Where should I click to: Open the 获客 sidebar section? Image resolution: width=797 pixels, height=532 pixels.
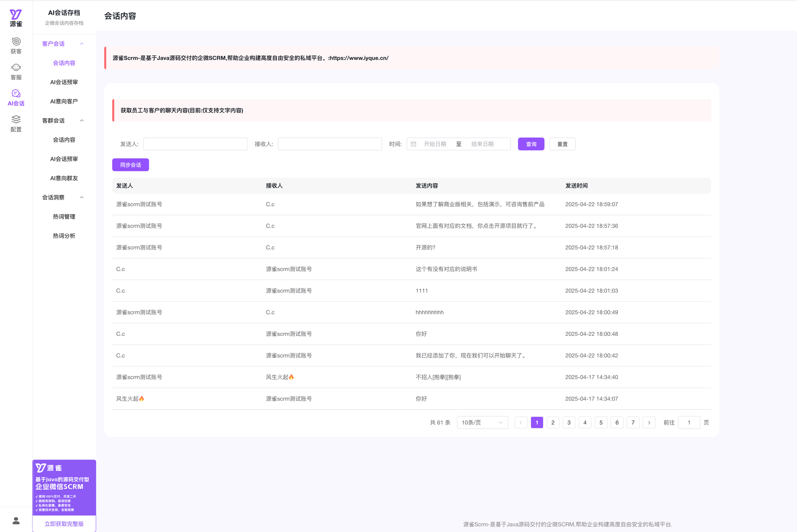tap(16, 46)
